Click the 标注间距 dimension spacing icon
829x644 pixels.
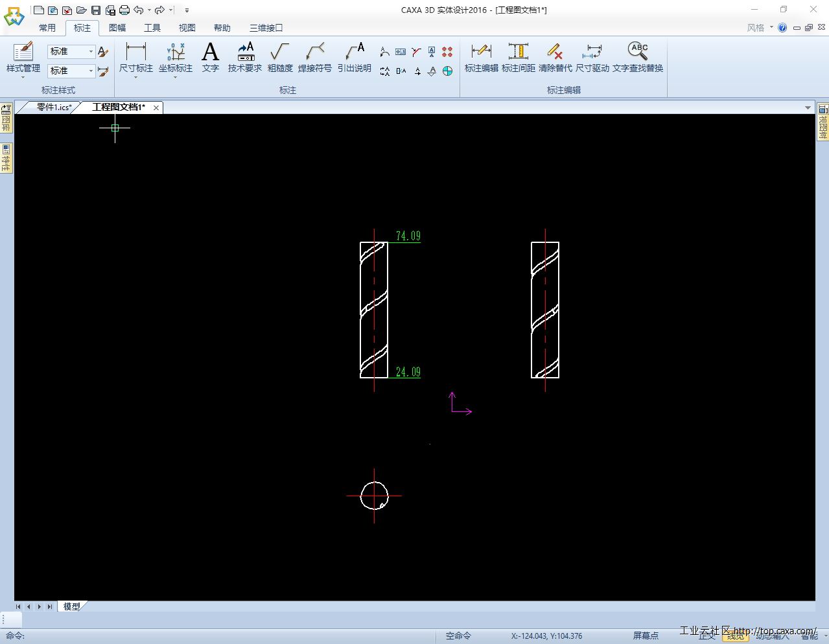point(518,52)
